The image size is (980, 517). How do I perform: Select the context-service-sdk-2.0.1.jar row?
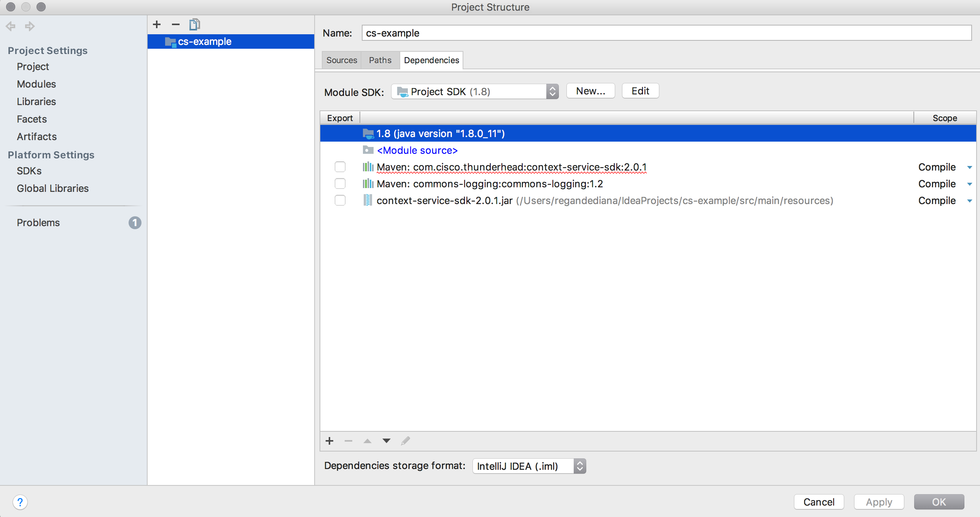click(648, 201)
